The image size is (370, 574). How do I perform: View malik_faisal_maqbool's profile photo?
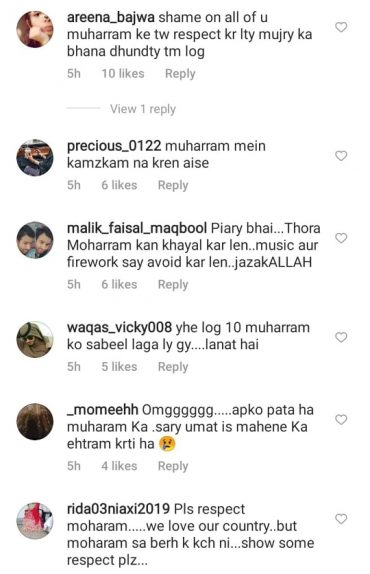(35, 240)
